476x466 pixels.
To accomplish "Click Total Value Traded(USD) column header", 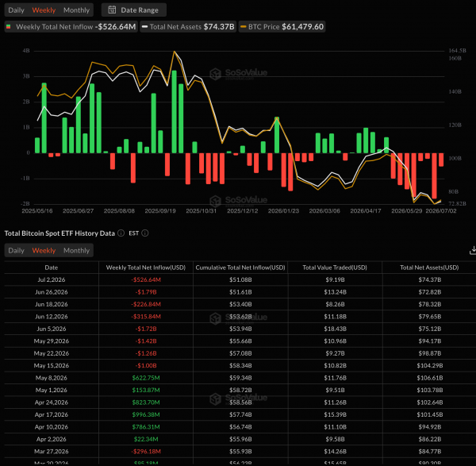I will click(335, 268).
